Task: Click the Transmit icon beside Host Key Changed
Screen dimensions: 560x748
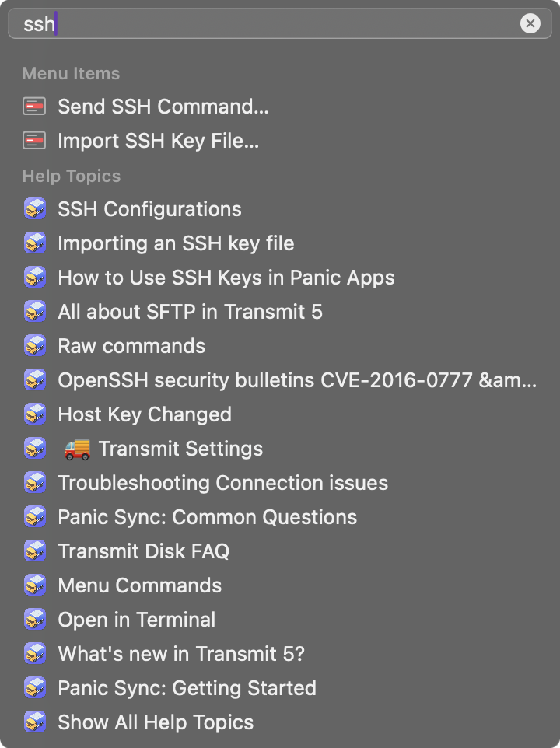Action: coord(35,414)
